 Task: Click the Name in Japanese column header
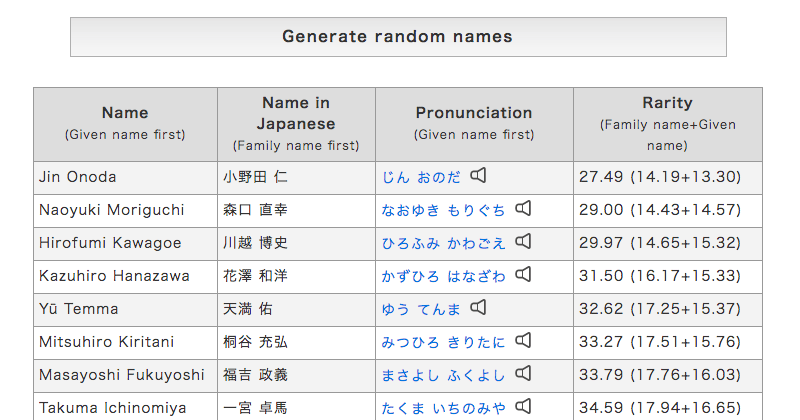coord(296,125)
